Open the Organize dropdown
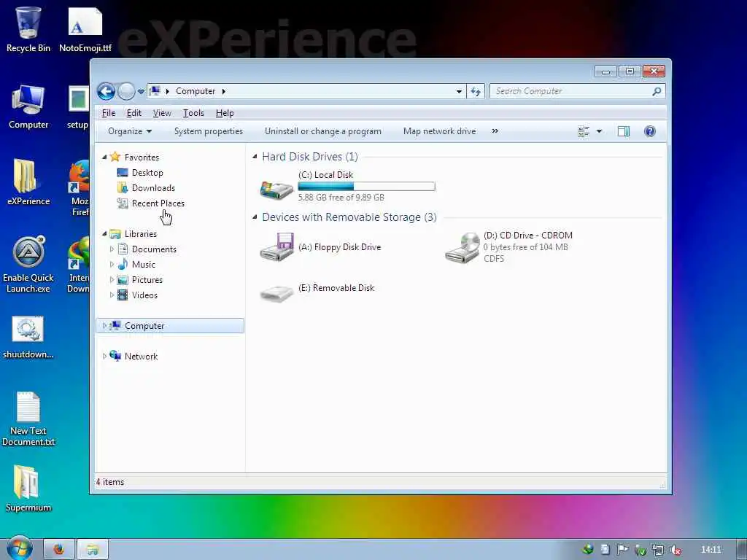Viewport: 747px width, 560px height. (x=130, y=131)
